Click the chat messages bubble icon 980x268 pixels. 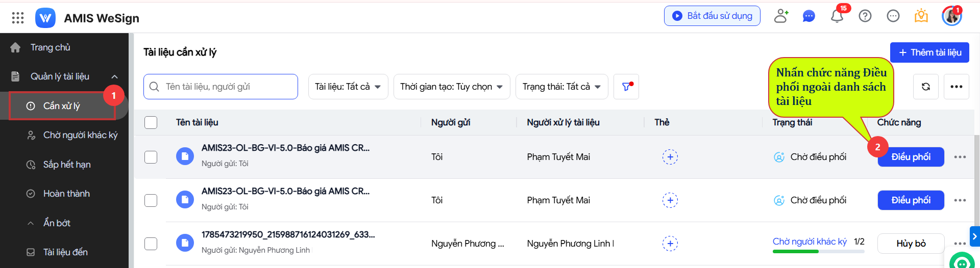[x=809, y=16]
